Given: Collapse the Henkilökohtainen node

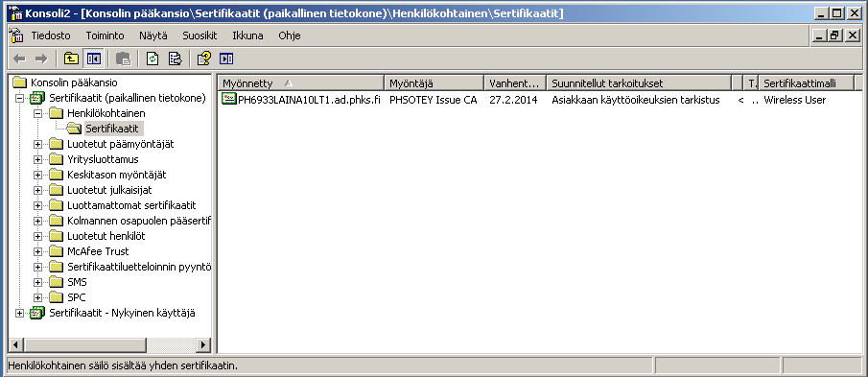Looking at the screenshot, I should pos(37,113).
